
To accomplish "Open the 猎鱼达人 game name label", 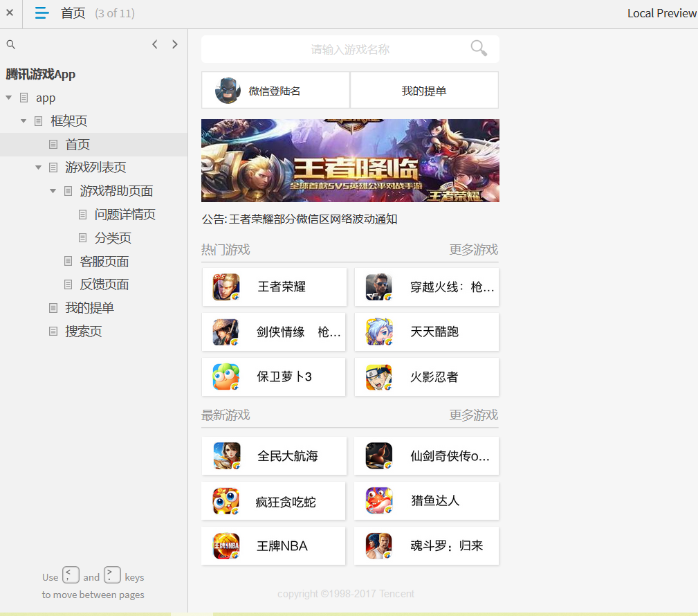I will point(435,500).
